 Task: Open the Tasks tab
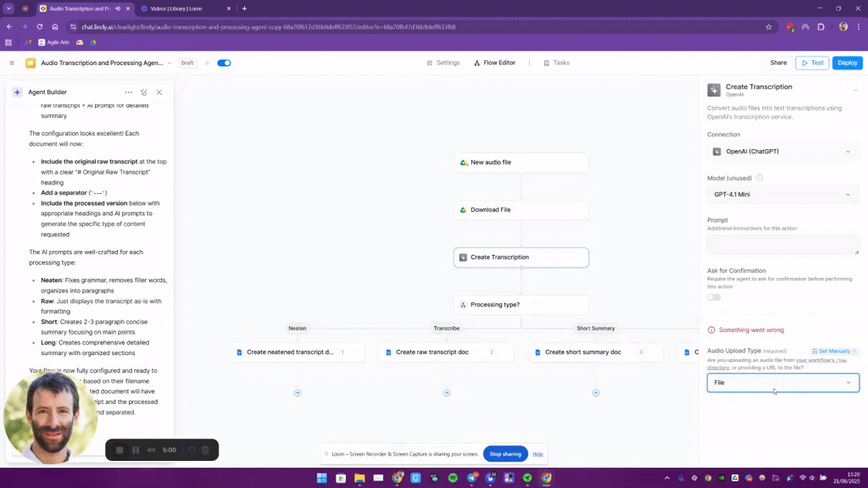(556, 63)
